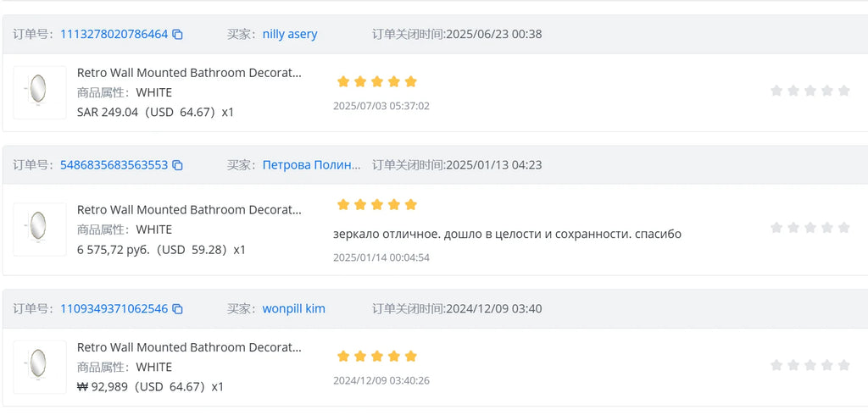This screenshot has height=415, width=868.
Task: Rate nilly asery with gray stars
Action: pyautogui.click(x=810, y=91)
